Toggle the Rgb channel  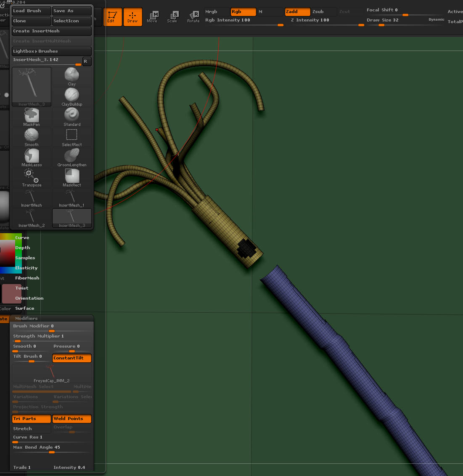243,11
